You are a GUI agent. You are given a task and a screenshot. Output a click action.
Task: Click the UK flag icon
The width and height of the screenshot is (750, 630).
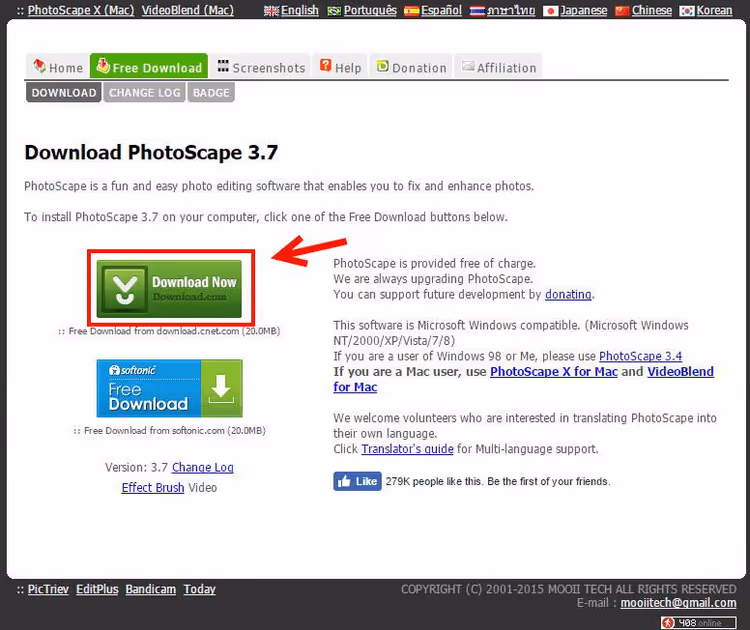pos(271,11)
